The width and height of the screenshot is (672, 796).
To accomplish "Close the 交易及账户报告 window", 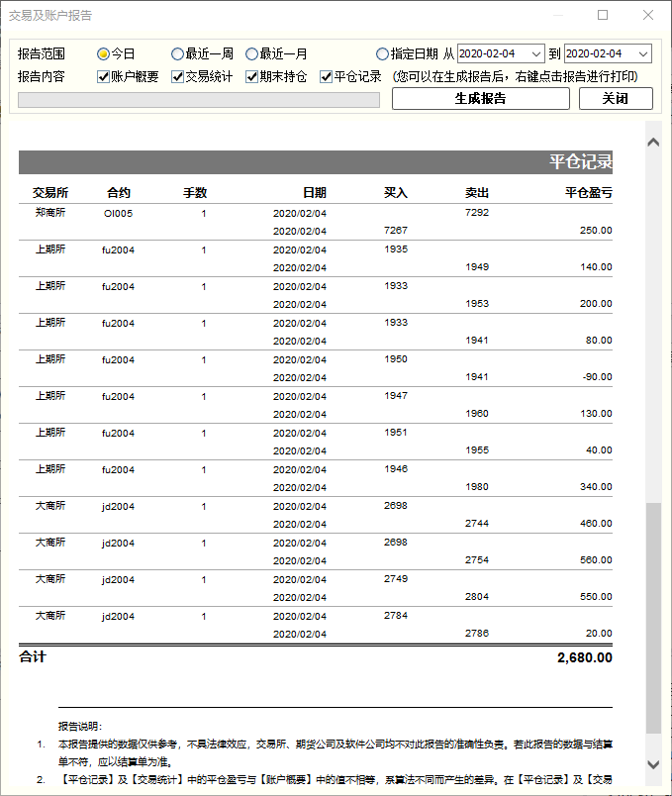I will click(648, 15).
